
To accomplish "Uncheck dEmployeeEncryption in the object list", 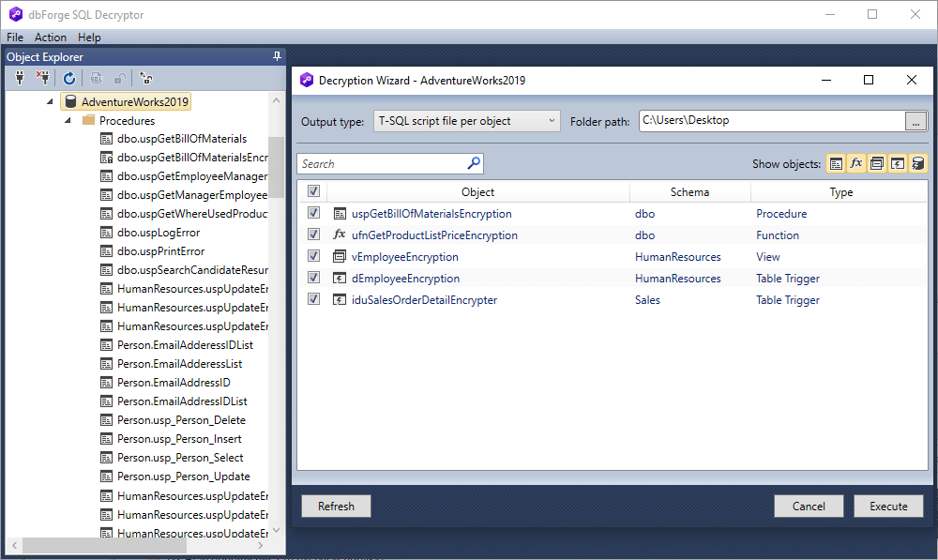I will tap(313, 278).
